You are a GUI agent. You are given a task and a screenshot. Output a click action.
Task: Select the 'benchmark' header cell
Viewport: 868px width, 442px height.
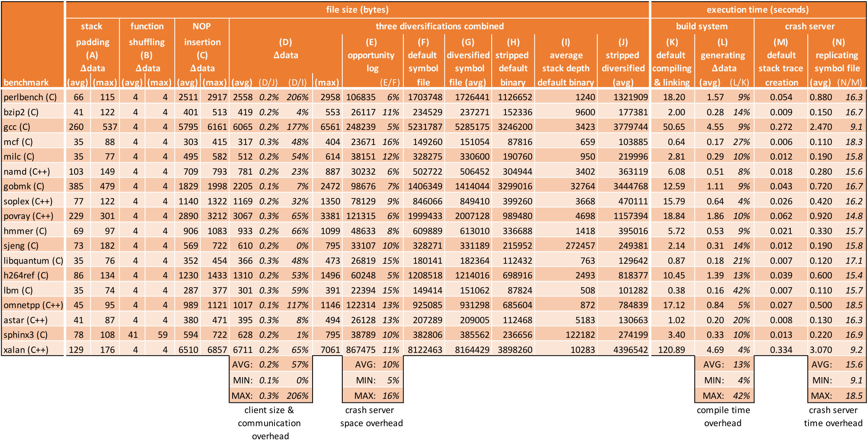pyautogui.click(x=26, y=82)
